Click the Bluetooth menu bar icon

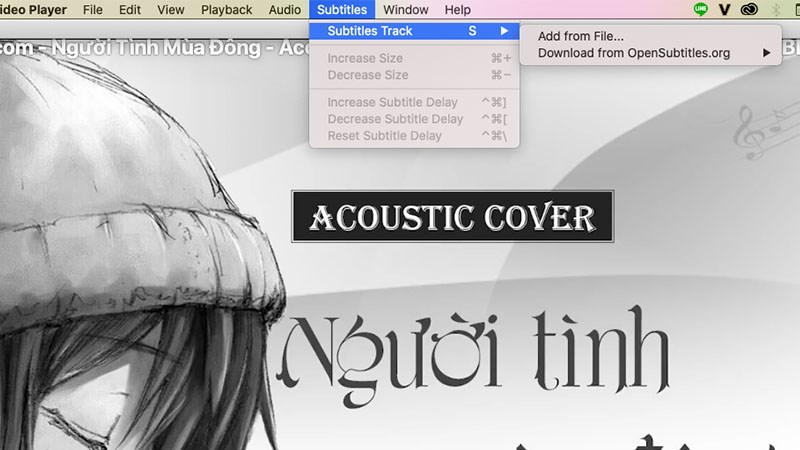776,9
